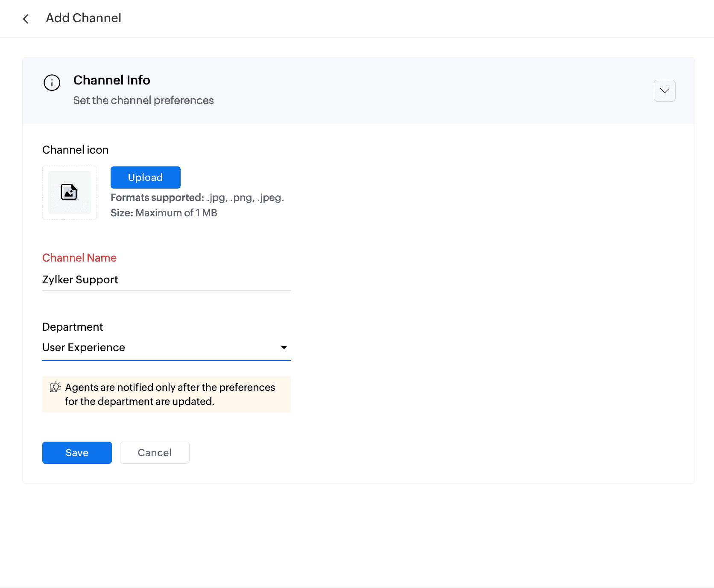Click the Department label
This screenshot has height=588, width=714.
click(73, 327)
